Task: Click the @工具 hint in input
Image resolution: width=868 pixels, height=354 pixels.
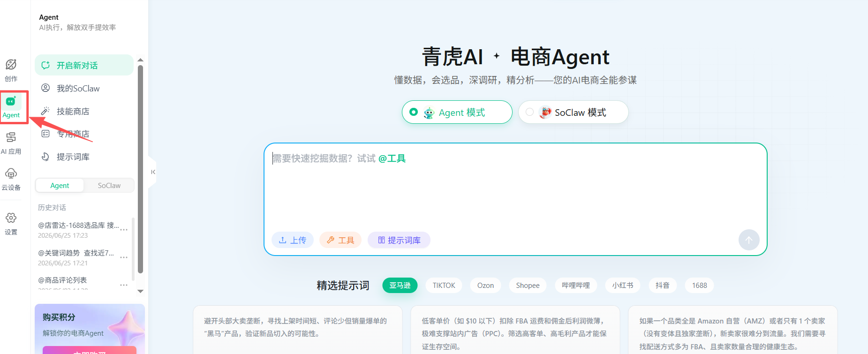Action: [392, 158]
